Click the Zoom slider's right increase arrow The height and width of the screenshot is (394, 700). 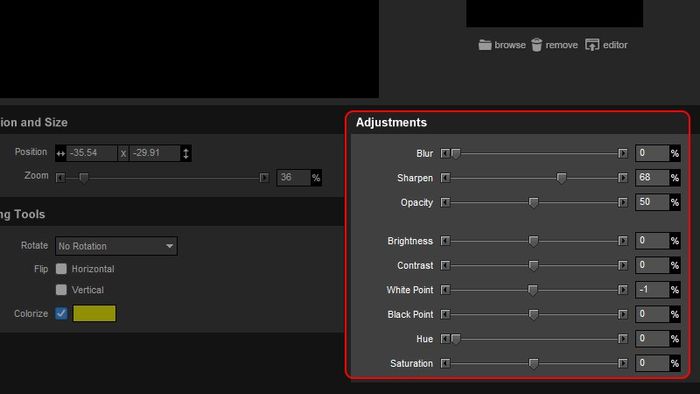click(264, 178)
